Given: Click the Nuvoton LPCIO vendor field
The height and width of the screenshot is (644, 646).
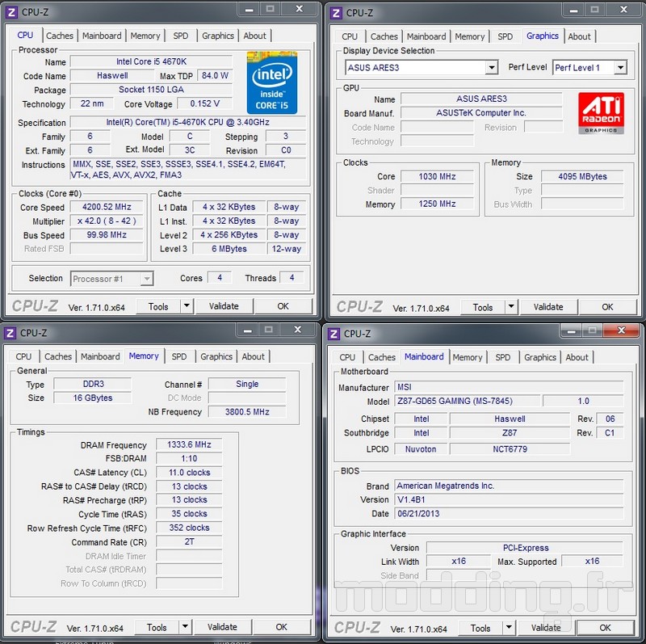Looking at the screenshot, I should 421,449.
